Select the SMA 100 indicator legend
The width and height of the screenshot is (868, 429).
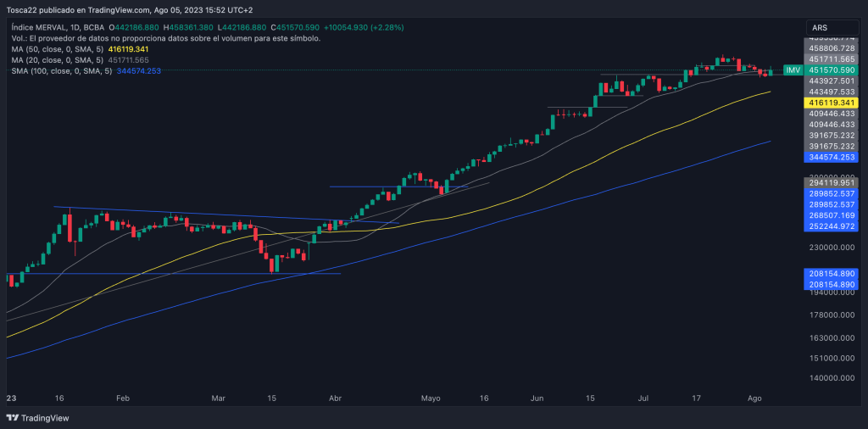pyautogui.click(x=61, y=71)
